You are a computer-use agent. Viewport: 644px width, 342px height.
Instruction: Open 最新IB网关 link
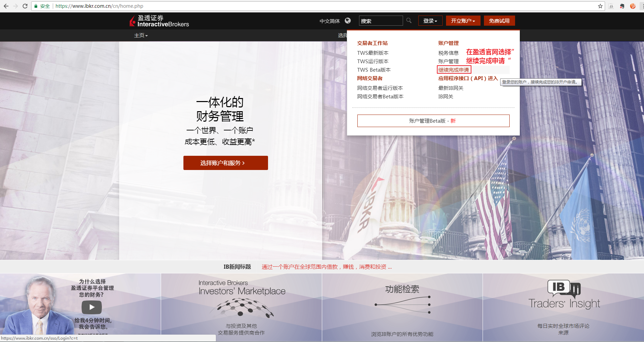(451, 88)
